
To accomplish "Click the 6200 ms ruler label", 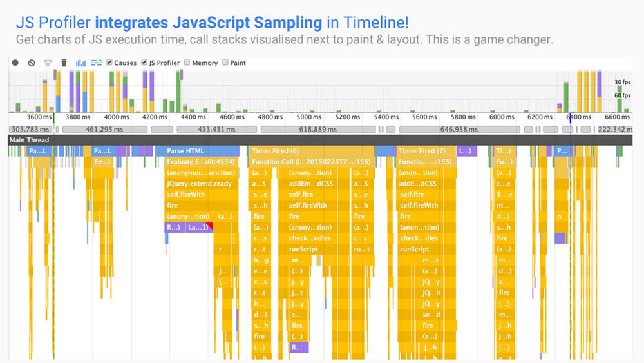I will coord(540,117).
